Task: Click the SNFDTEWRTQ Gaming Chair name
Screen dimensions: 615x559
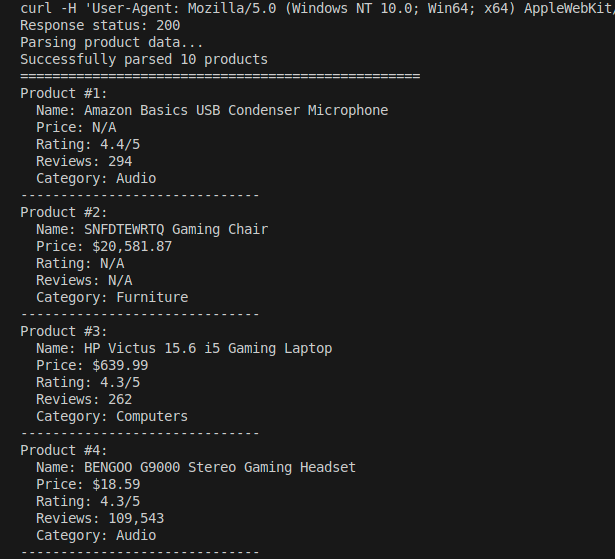Action: tap(176, 229)
